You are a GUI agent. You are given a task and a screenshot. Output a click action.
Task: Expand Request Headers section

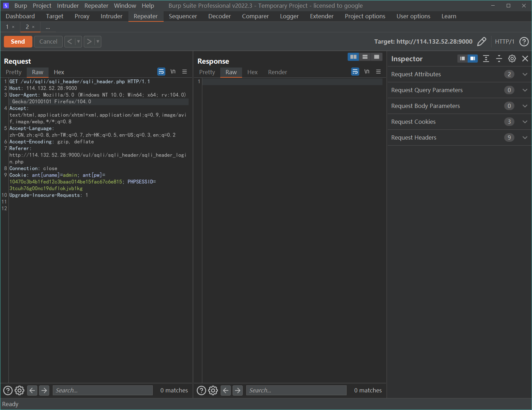[x=460, y=137]
